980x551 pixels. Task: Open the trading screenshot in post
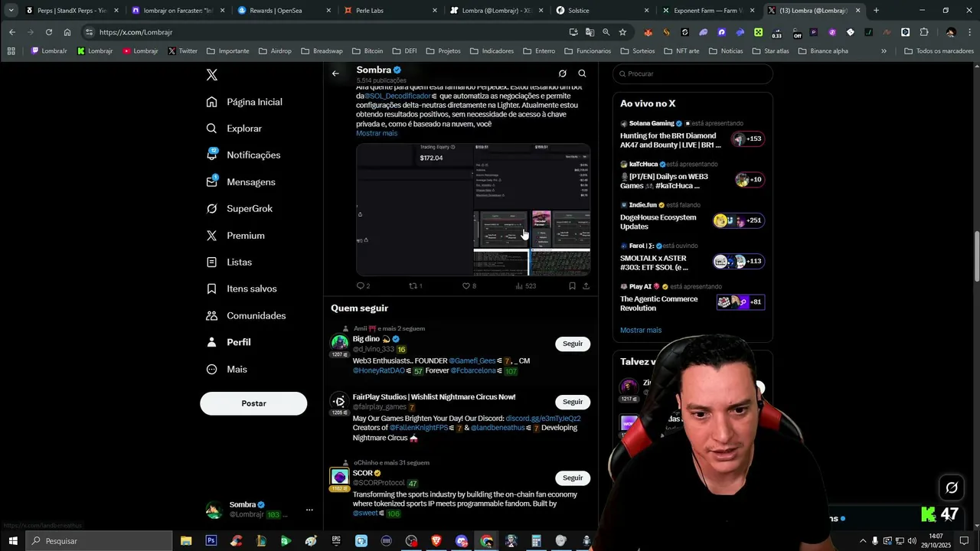[473, 209]
